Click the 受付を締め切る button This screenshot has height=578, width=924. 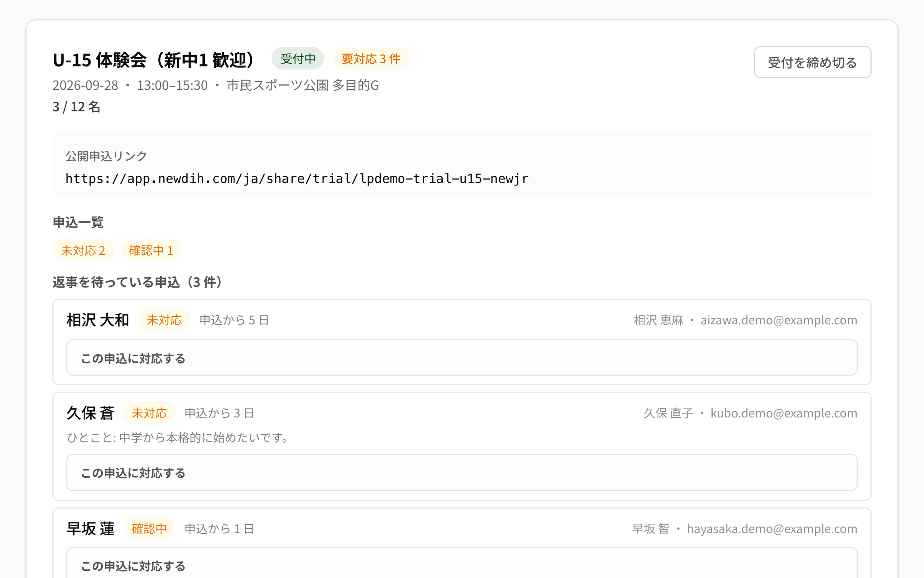click(812, 62)
